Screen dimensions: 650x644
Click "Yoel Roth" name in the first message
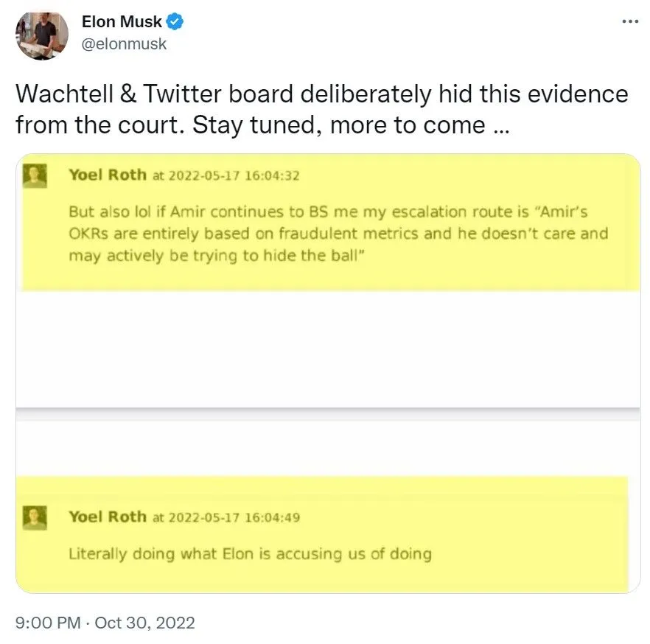[x=107, y=175]
